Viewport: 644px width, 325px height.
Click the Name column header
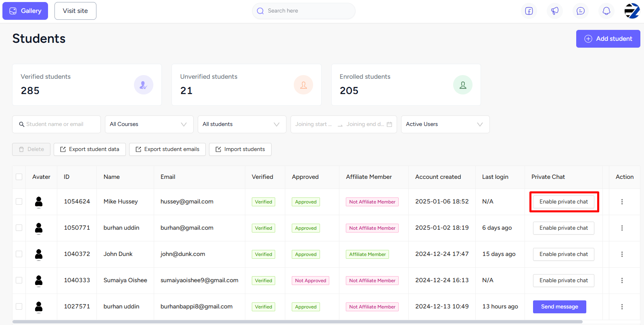pyautogui.click(x=112, y=177)
